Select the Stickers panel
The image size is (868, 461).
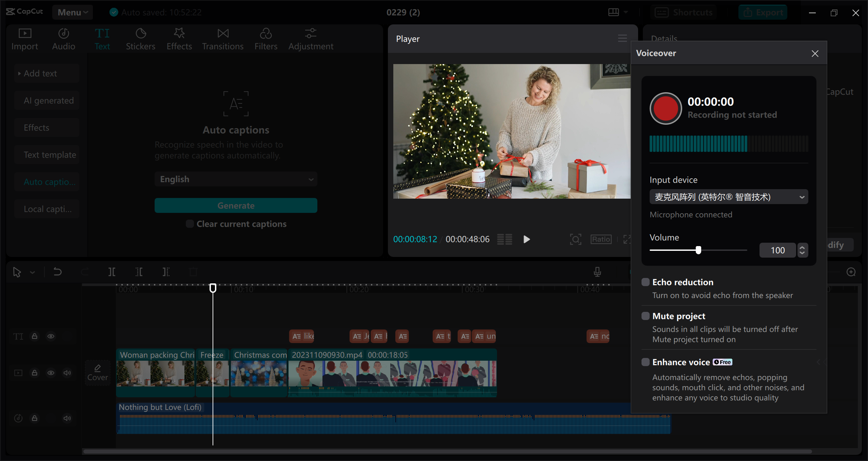click(140, 38)
